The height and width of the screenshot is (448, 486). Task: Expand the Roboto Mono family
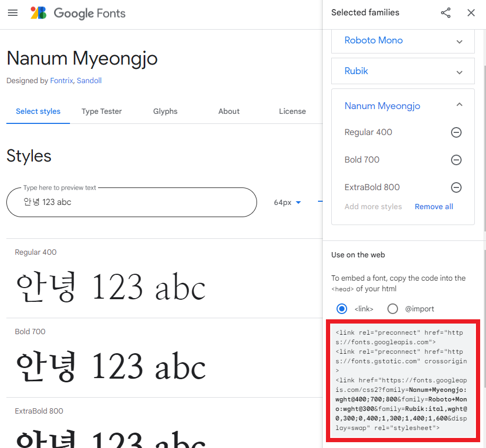coord(460,41)
